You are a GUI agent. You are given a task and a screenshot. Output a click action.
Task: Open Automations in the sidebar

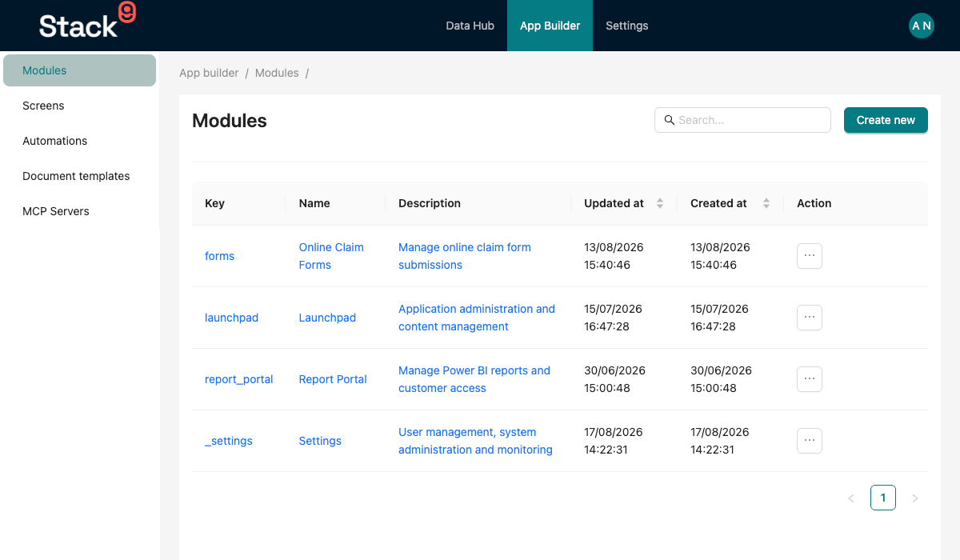click(x=79, y=141)
